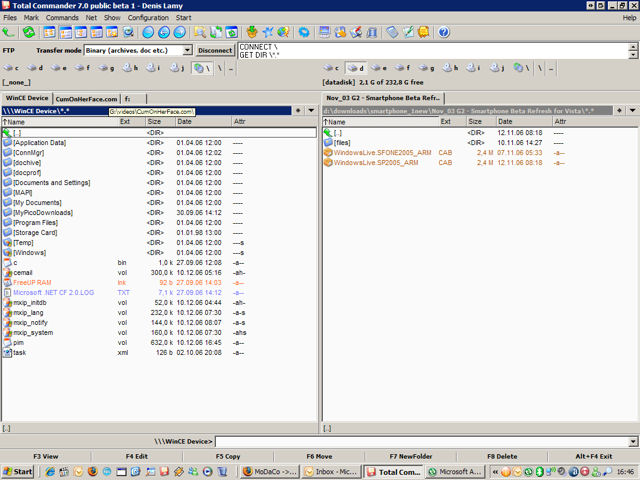Select the Nov_03 G2 Smartphone Beta tab
The image size is (640, 480).
383,98
